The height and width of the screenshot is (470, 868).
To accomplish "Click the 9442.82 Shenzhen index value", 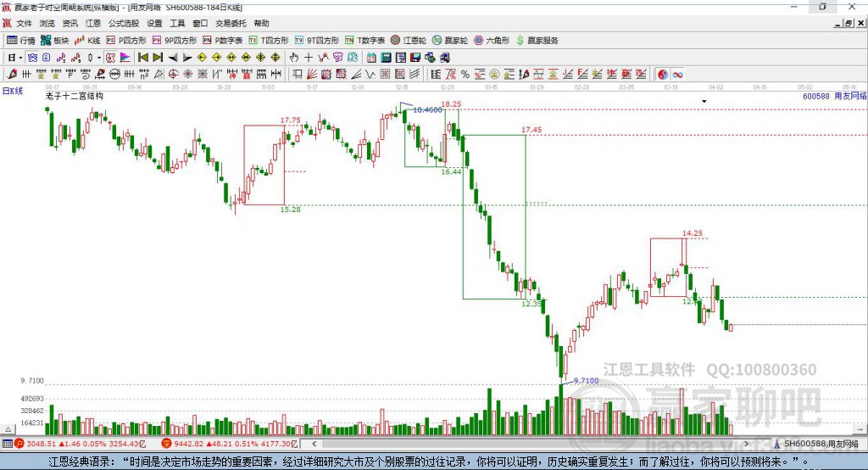I will [x=189, y=444].
